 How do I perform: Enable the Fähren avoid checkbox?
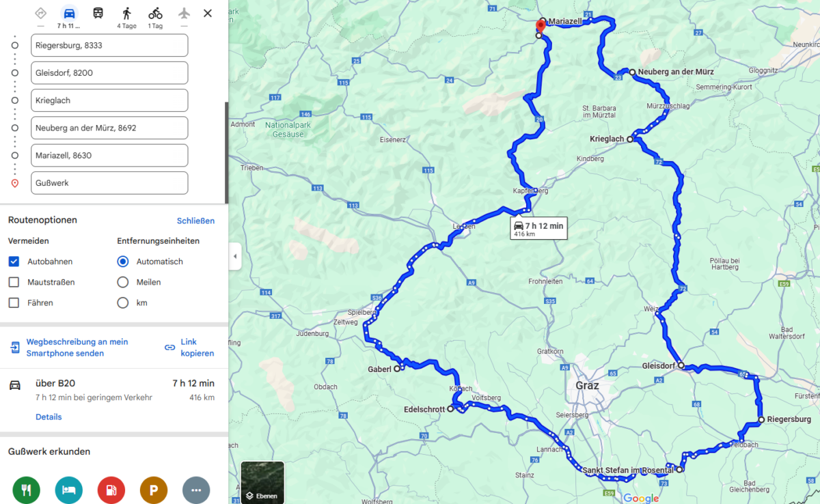[14, 303]
